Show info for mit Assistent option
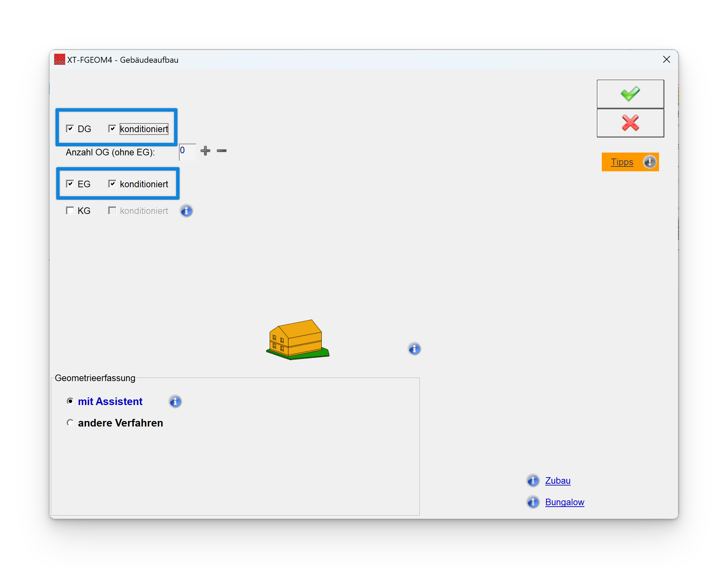 175,402
